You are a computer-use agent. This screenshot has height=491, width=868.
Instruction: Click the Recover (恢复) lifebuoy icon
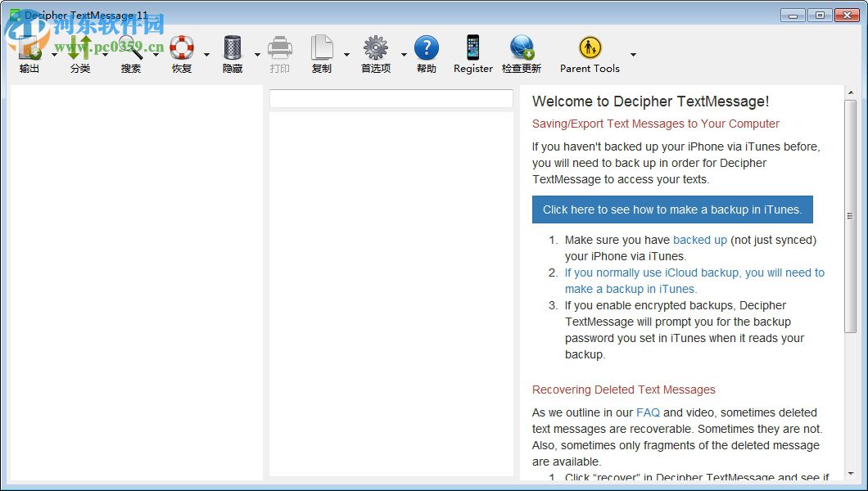pyautogui.click(x=182, y=49)
